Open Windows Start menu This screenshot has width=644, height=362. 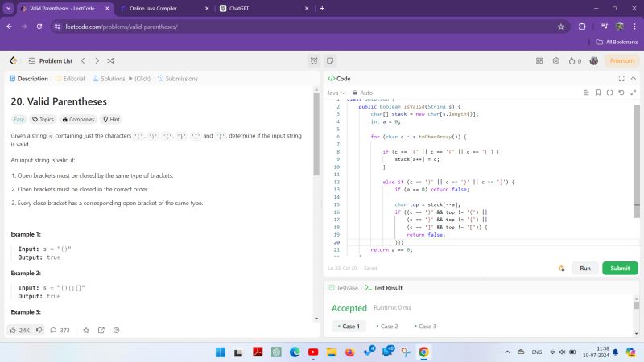pyautogui.click(x=221, y=352)
